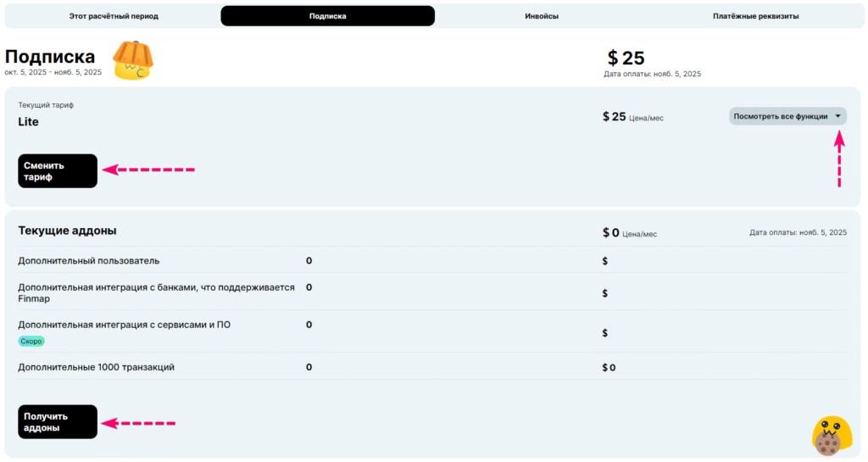Click the subscription date range under Подписка
This screenshot has height=462, width=868.
point(53,73)
